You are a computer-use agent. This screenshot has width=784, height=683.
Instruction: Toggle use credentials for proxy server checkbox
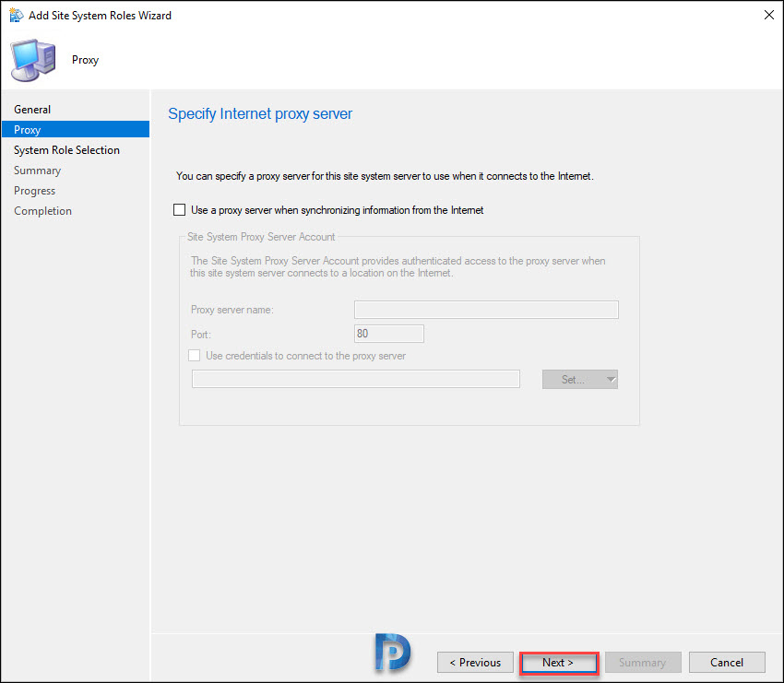(x=195, y=355)
